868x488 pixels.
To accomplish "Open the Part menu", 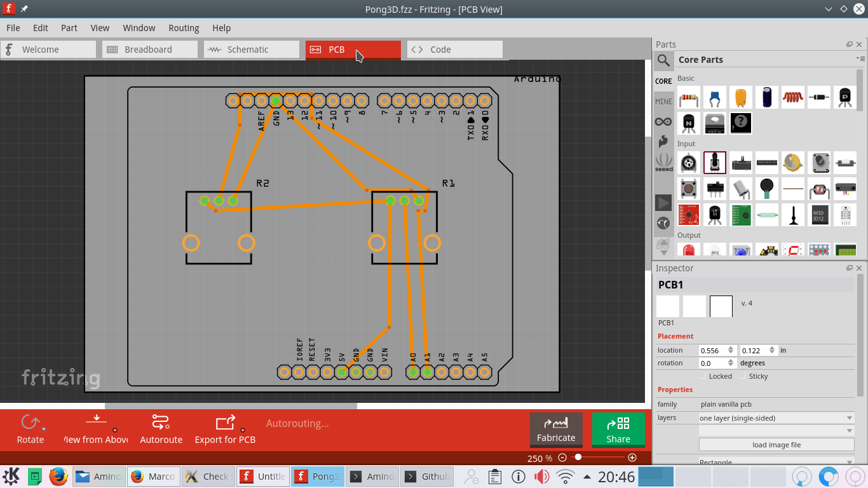I will 69,28.
